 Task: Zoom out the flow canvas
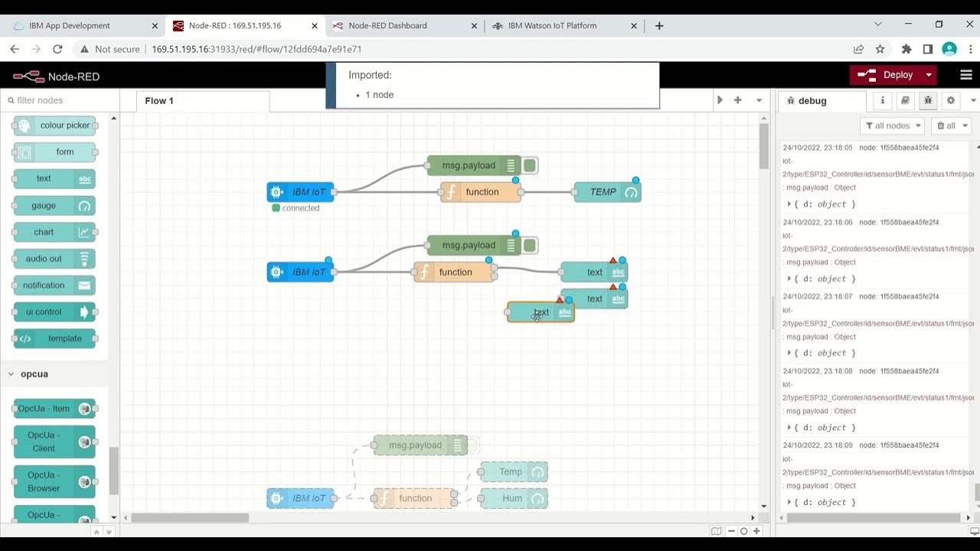coord(732,531)
